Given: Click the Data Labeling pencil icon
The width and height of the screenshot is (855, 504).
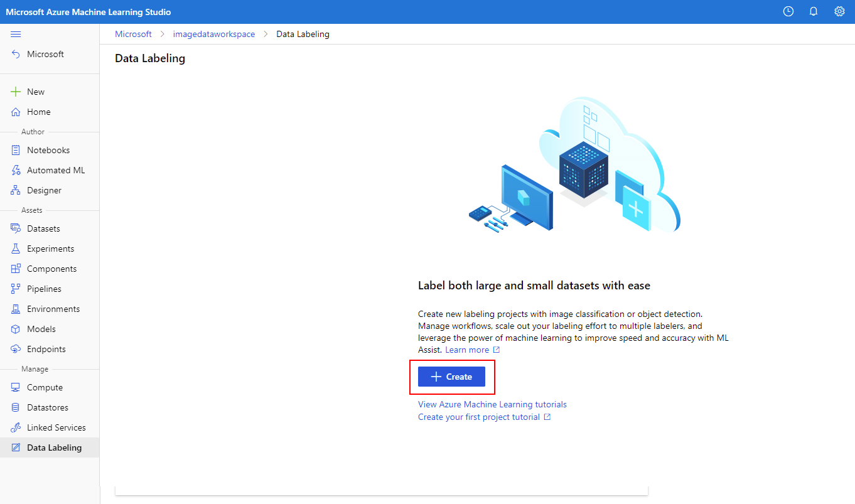Looking at the screenshot, I should pos(16,448).
